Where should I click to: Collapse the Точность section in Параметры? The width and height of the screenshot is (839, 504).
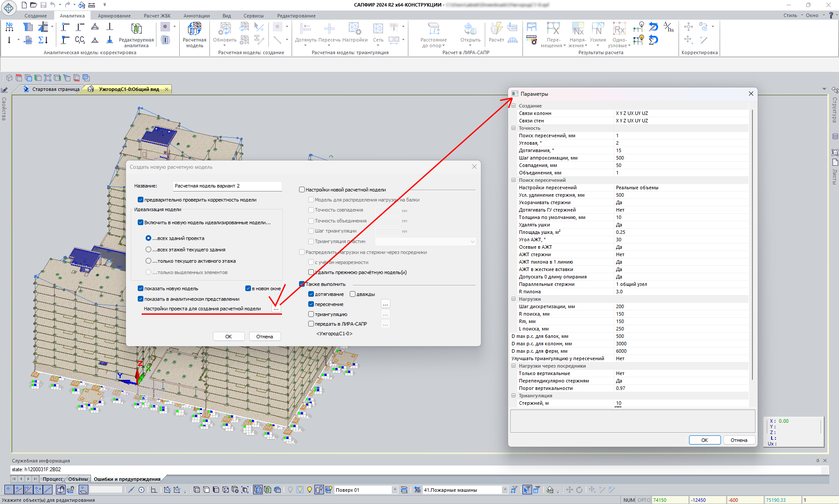coord(514,128)
